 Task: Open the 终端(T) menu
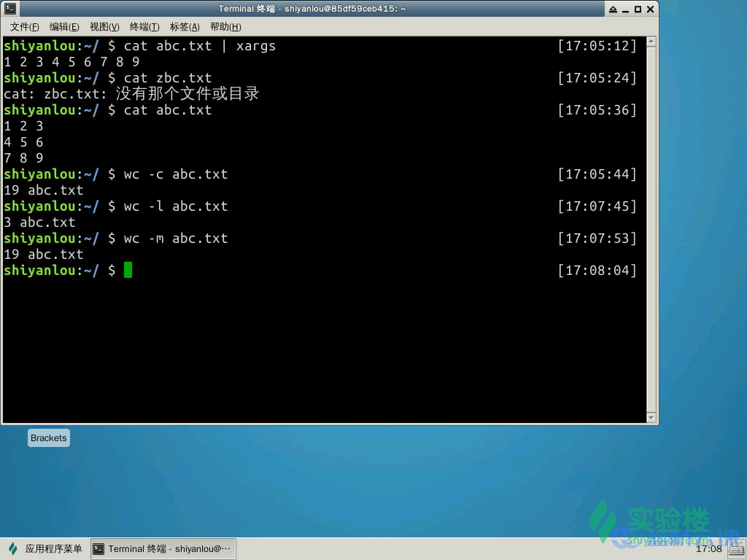pyautogui.click(x=144, y=27)
